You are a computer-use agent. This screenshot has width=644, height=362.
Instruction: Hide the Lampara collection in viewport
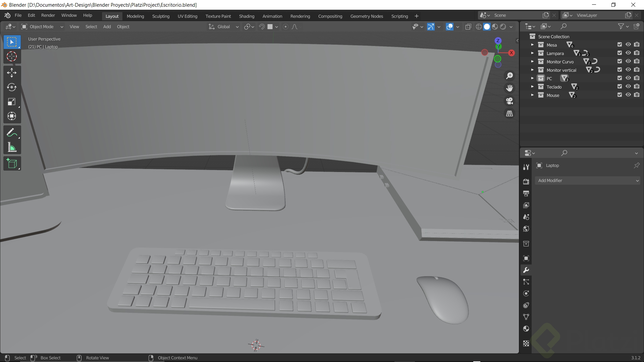click(x=628, y=53)
